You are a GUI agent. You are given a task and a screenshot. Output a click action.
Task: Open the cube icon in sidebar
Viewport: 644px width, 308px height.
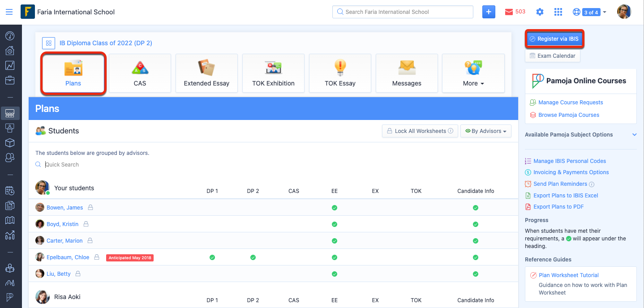pyautogui.click(x=10, y=143)
